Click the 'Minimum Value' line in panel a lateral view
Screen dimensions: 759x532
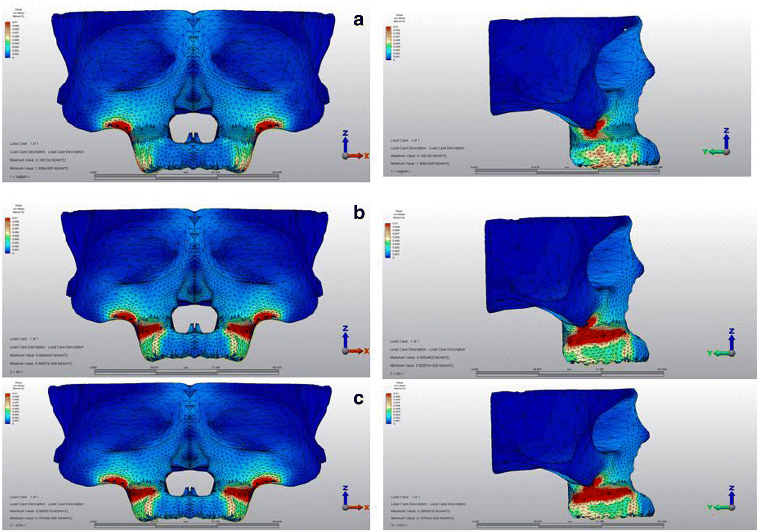coord(420,163)
